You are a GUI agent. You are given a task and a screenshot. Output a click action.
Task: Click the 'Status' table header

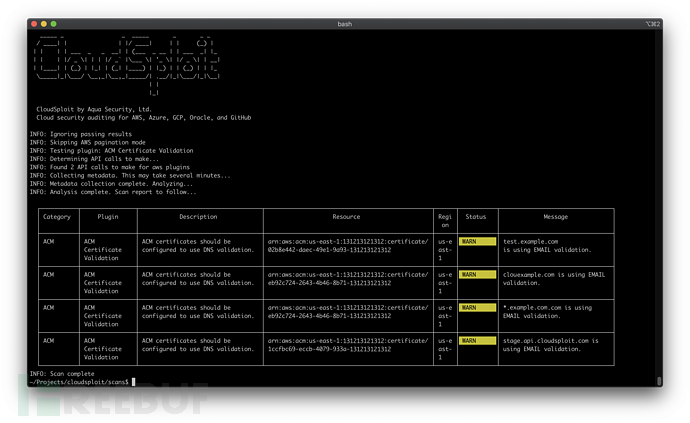pyautogui.click(x=476, y=217)
